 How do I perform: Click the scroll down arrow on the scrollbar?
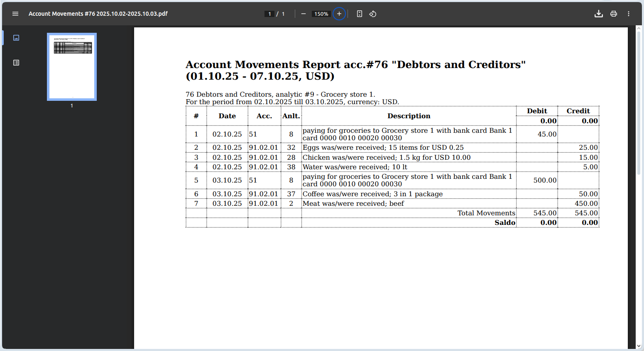[x=639, y=346]
